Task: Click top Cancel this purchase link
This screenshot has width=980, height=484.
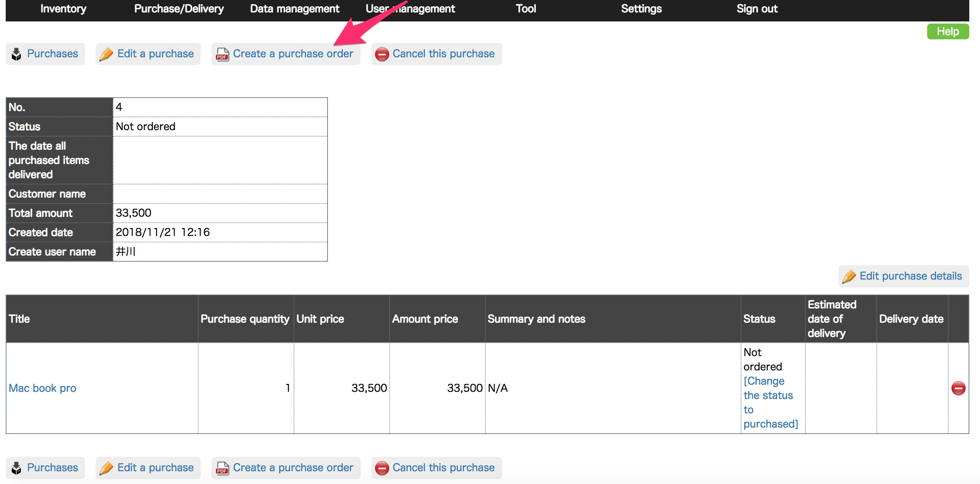Action: (x=443, y=54)
